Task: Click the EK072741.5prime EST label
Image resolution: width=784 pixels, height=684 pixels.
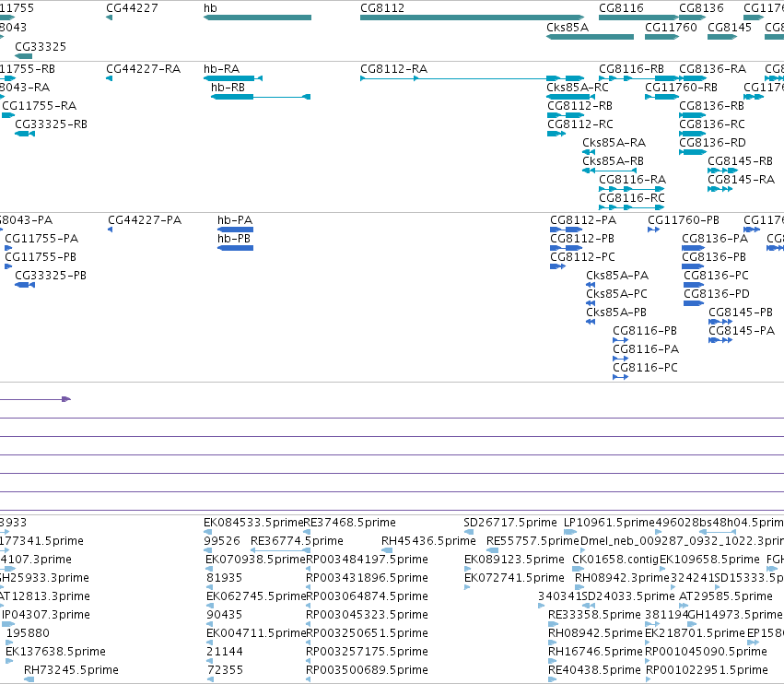Action: [x=514, y=578]
